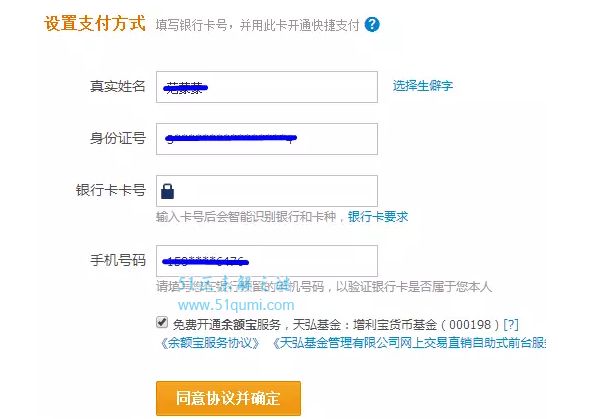Open the 《天弘基金管理有限公司网上交易》 agreement link
This screenshot has width=614, height=419.
pos(409,343)
